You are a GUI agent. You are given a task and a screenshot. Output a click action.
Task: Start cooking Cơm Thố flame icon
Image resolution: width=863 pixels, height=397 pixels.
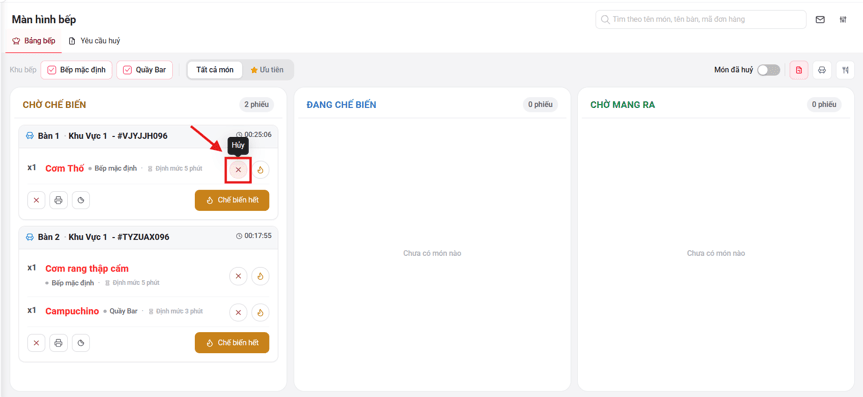[x=260, y=170]
